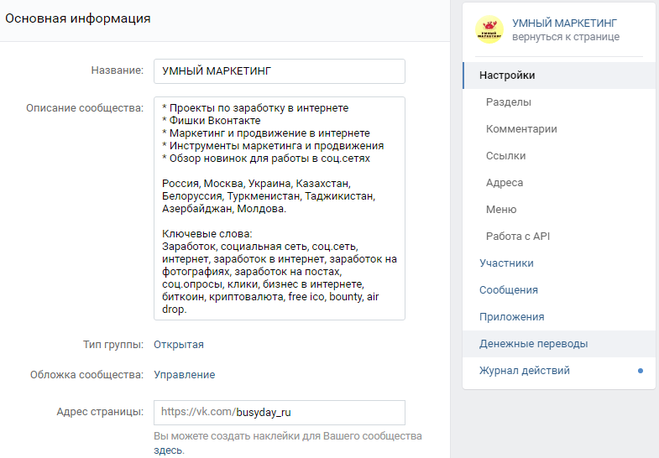Open the Приложения section

(511, 317)
